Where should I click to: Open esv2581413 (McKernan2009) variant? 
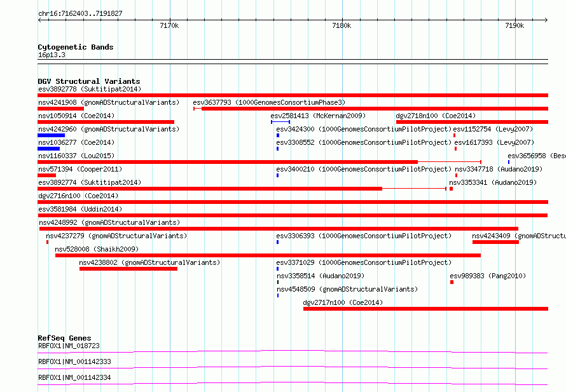[x=318, y=116]
